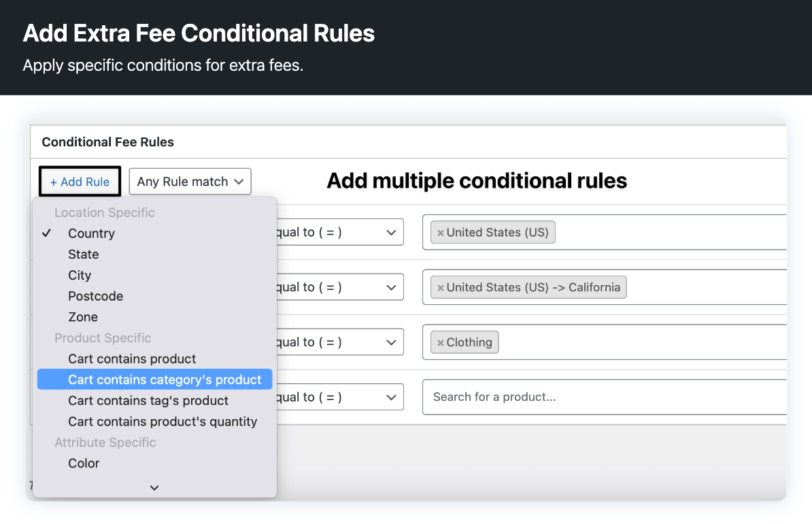Remove the United States (US) country tag
This screenshot has height=524, width=812.
pyautogui.click(x=441, y=232)
